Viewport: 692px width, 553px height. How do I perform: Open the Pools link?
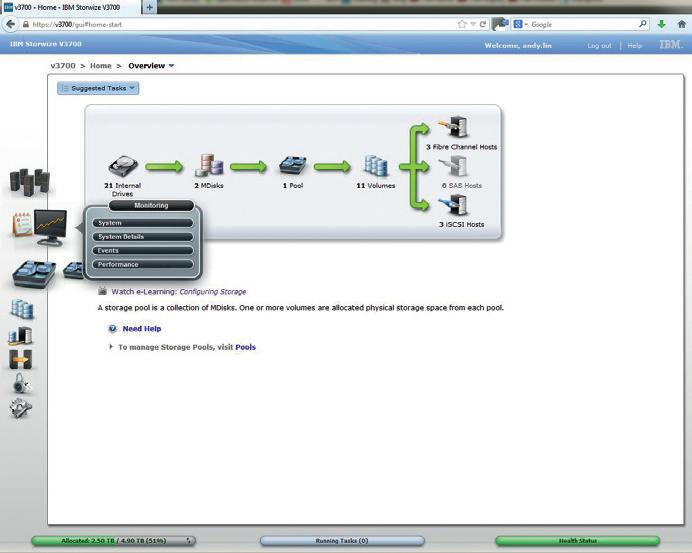click(x=245, y=347)
